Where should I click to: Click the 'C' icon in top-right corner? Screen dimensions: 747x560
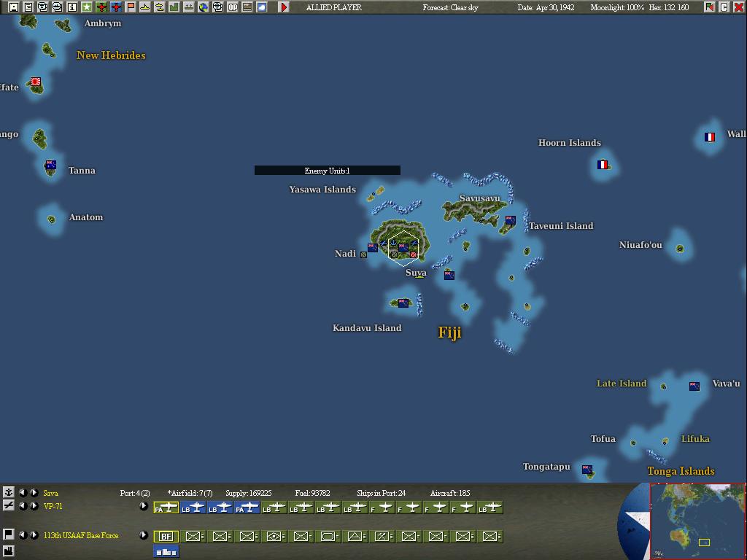click(724, 7)
